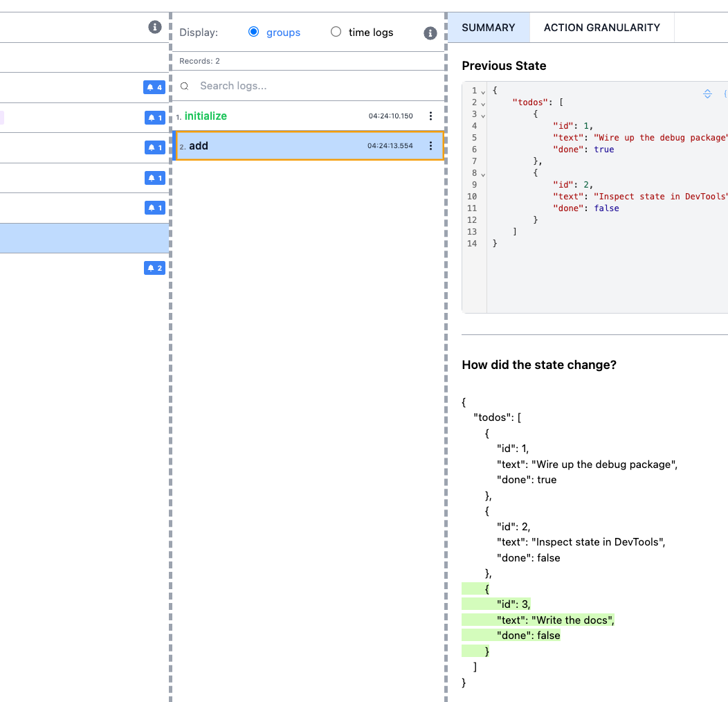Toggle the expand-all icon in Previous State editor
The width and height of the screenshot is (728, 702).
pos(707,94)
